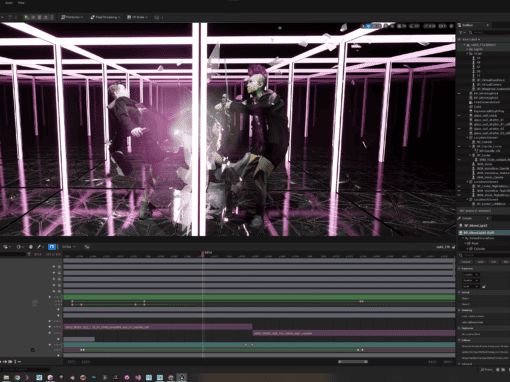Open the Help menu
The width and height of the screenshot is (510, 382).
point(21,3)
